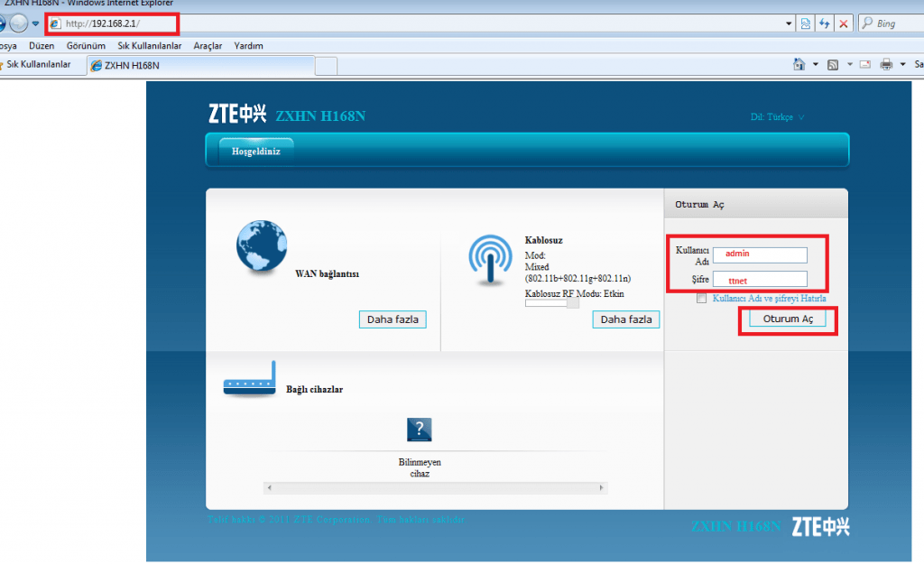Open the Dil: Türkçe language dropdown
This screenshot has width=924, height=564.
pyautogui.click(x=777, y=116)
